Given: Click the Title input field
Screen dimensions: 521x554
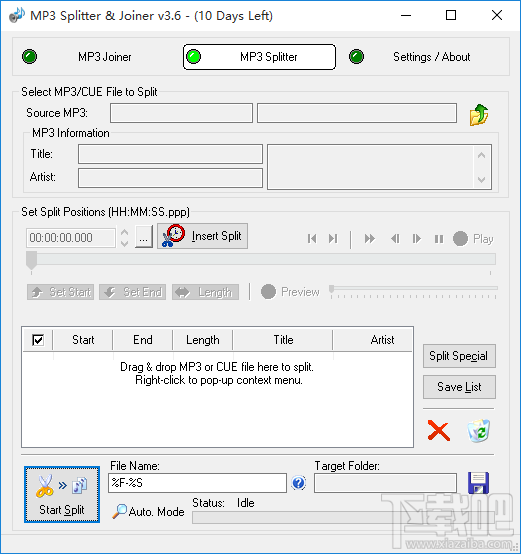Looking at the screenshot, I should (170, 154).
